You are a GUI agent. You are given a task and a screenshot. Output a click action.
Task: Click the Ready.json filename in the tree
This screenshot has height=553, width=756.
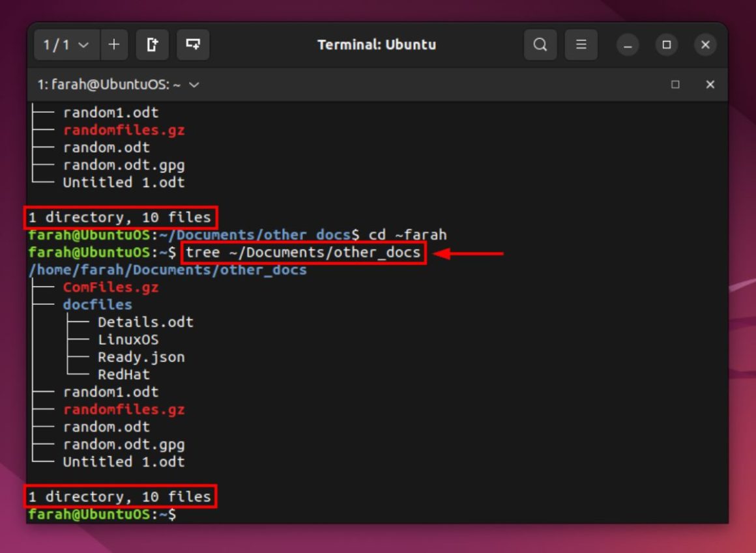tap(141, 356)
